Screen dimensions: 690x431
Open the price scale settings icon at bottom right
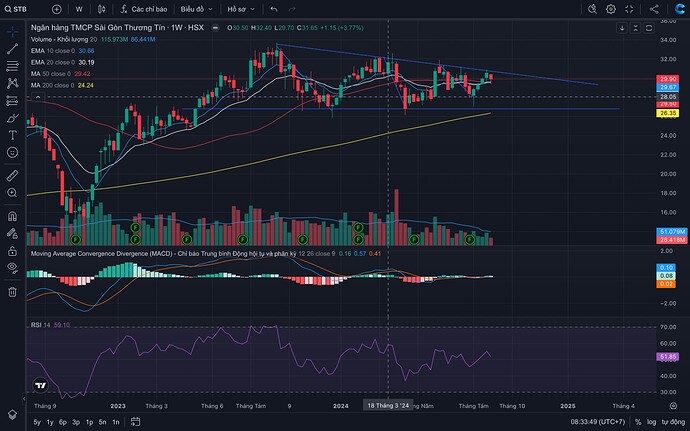(x=673, y=405)
